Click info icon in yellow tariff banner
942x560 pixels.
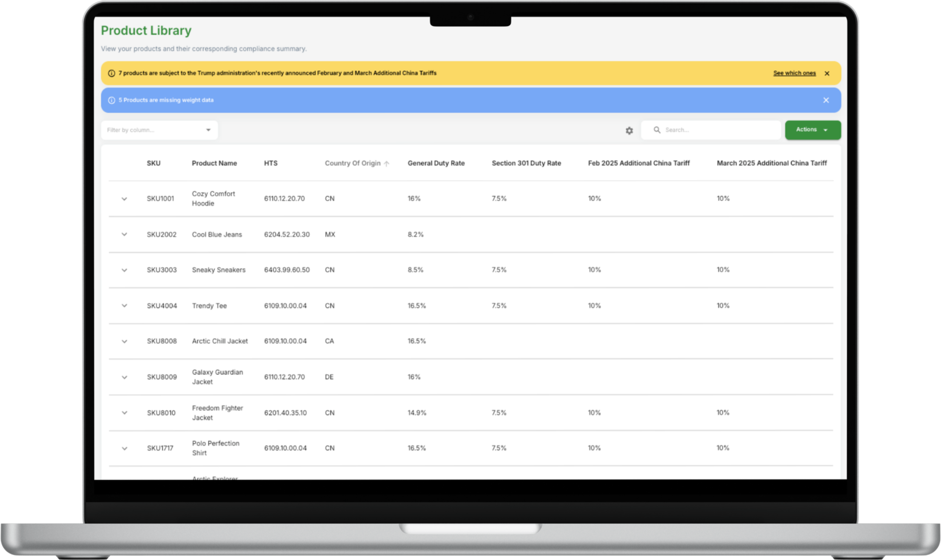(112, 73)
